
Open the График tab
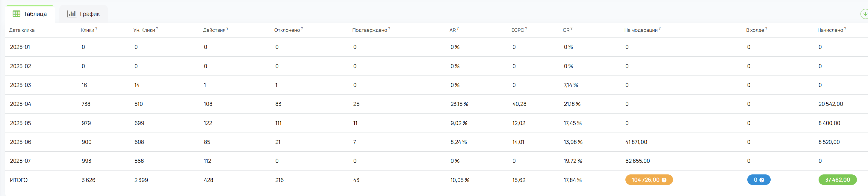(x=84, y=14)
